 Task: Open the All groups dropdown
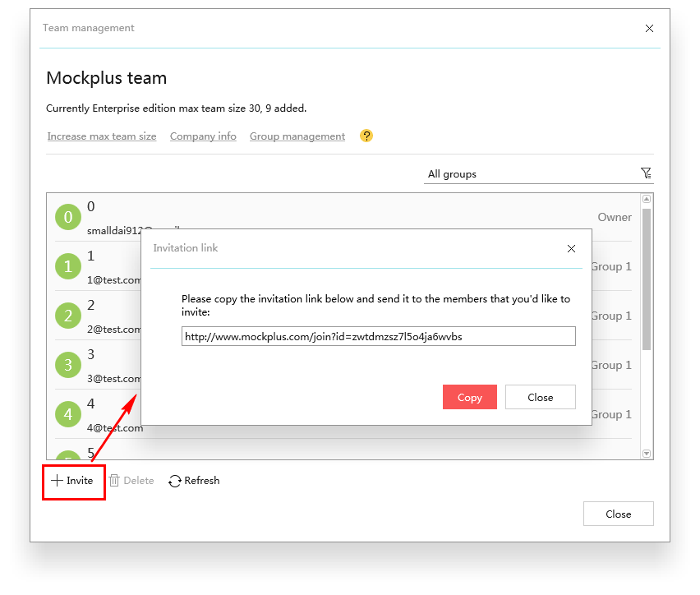pyautogui.click(x=538, y=173)
